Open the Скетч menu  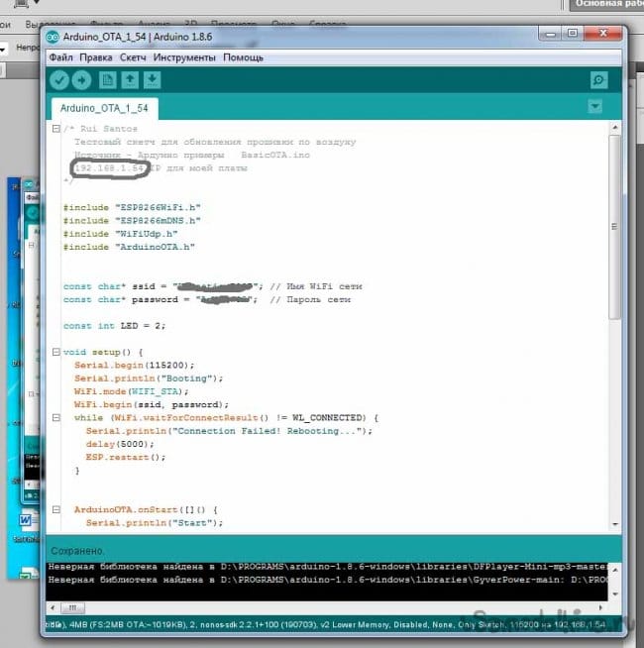pyautogui.click(x=133, y=57)
